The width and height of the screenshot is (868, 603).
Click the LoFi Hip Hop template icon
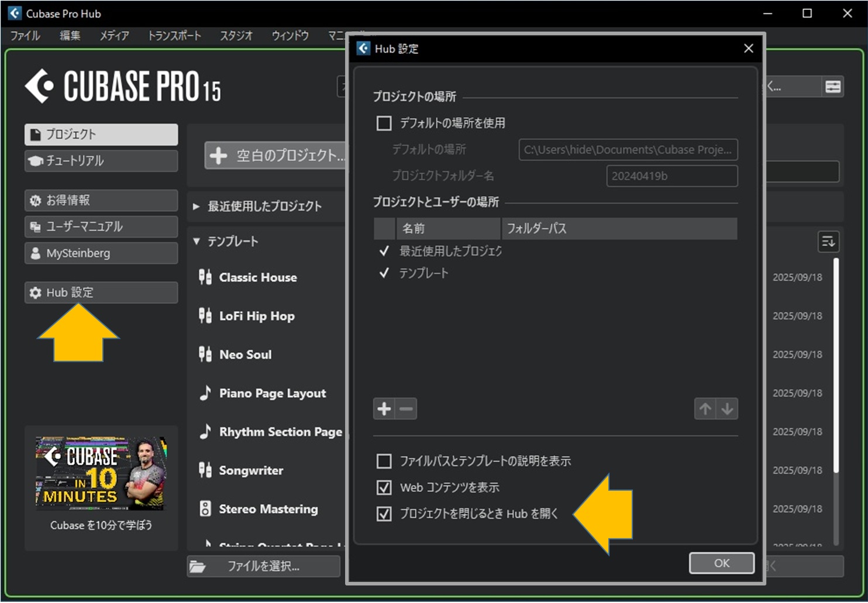[205, 315]
